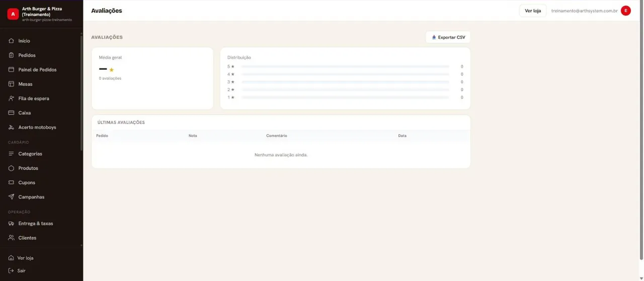
Task: Click the Clientes people icon
Action: pyautogui.click(x=11, y=238)
